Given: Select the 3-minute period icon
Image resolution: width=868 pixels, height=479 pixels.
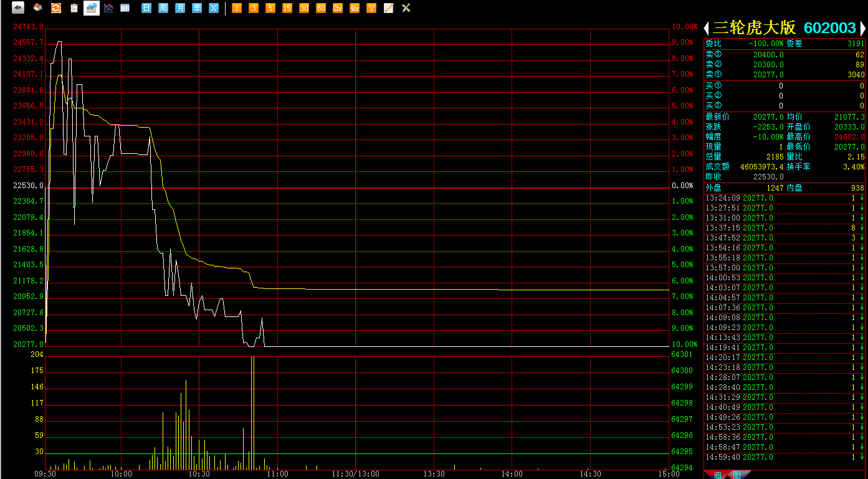Looking at the screenshot, I should click(x=254, y=8).
